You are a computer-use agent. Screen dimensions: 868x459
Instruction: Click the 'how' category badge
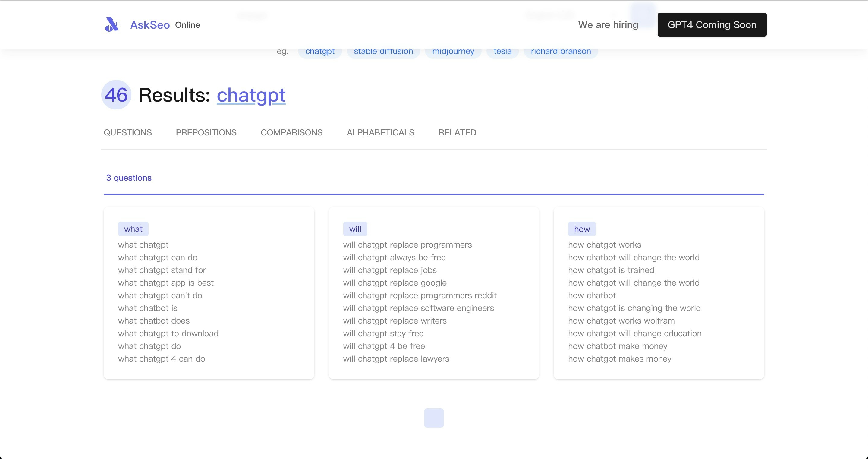click(x=582, y=229)
